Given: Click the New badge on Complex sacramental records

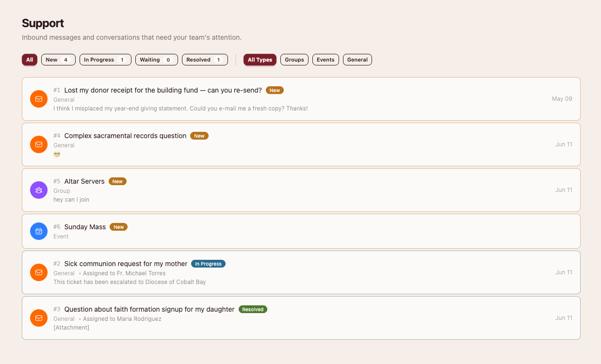Looking at the screenshot, I should pos(199,136).
